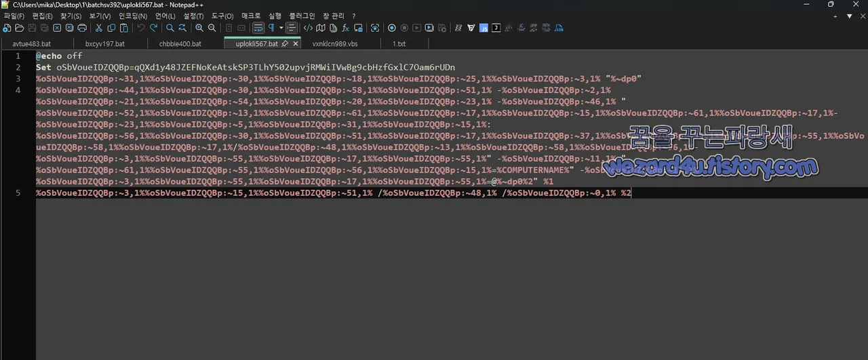This screenshot has width=868, height=360.
Task: Redo the last undone edit
Action: point(153,28)
